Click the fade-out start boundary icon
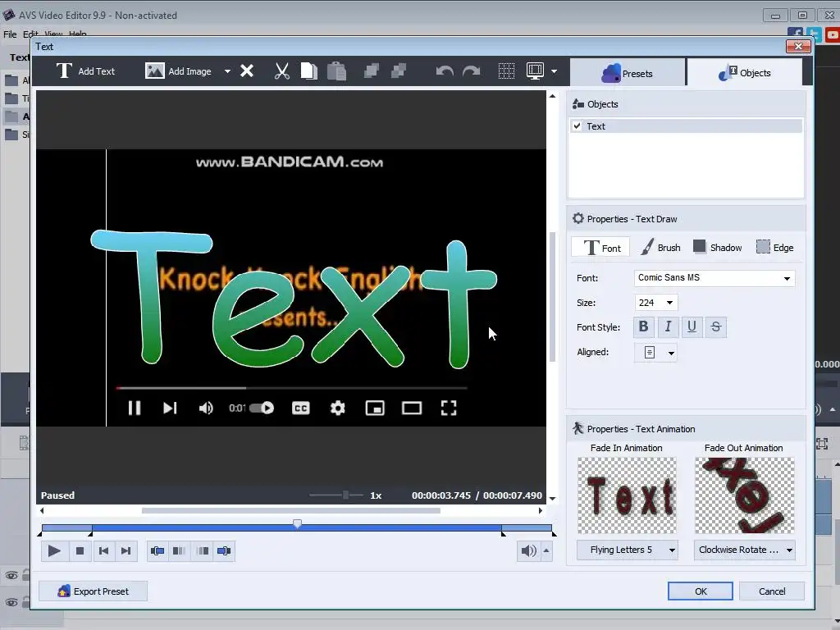This screenshot has height=630, width=840. point(202,550)
